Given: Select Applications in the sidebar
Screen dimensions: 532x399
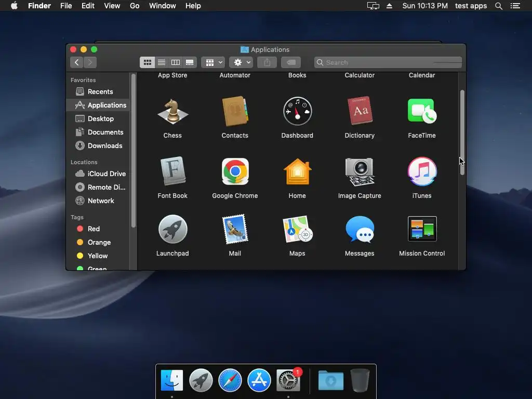Looking at the screenshot, I should click(x=98, y=105).
